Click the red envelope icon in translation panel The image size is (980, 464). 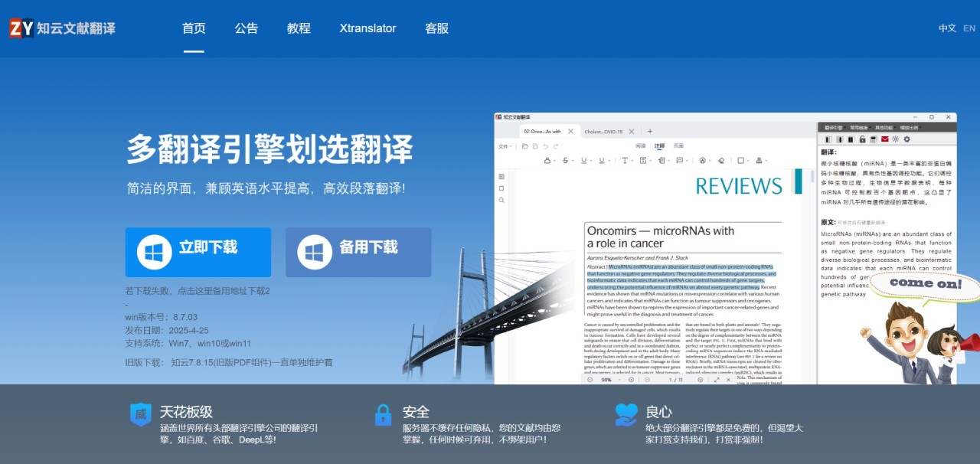point(884,139)
